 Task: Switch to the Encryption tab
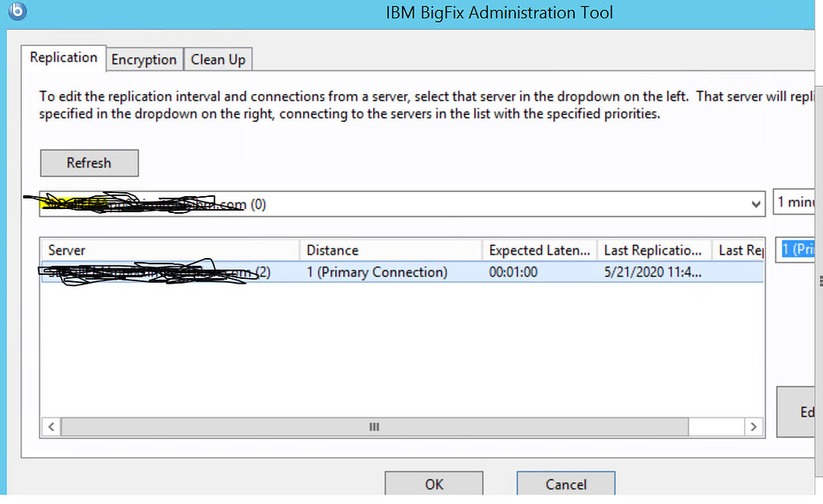coord(144,59)
